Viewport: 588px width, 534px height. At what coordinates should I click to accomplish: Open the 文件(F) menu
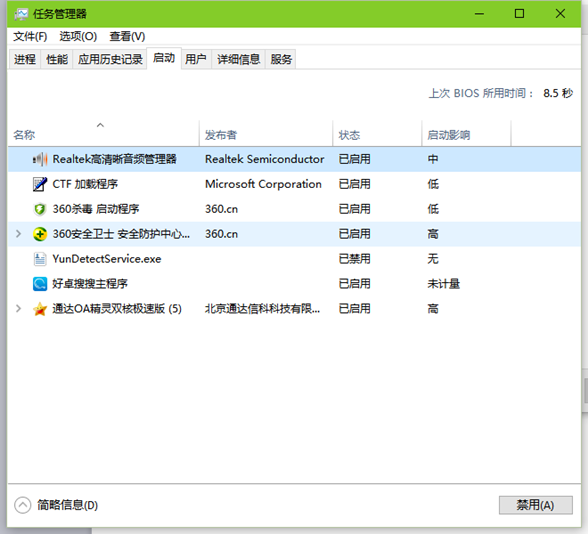tap(30, 36)
